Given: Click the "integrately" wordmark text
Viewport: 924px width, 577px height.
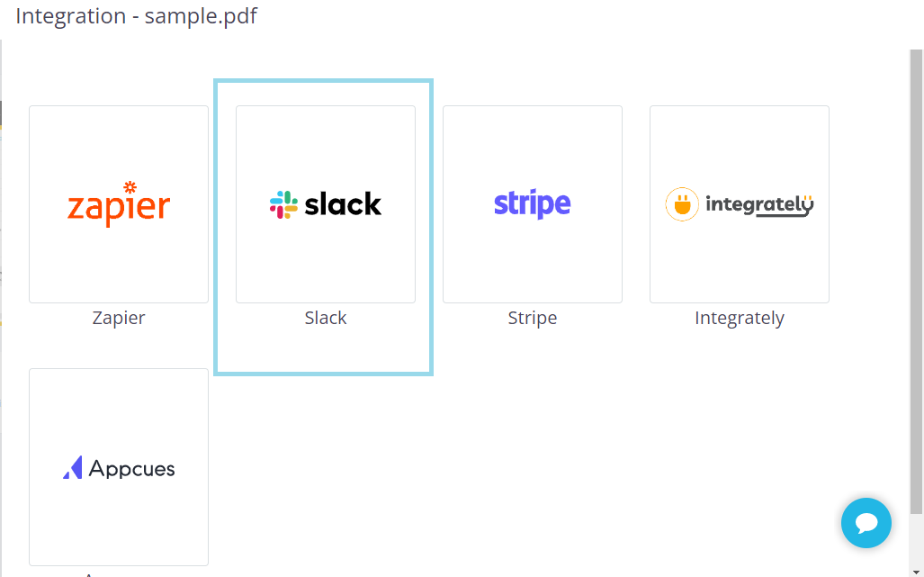Looking at the screenshot, I should 759,205.
